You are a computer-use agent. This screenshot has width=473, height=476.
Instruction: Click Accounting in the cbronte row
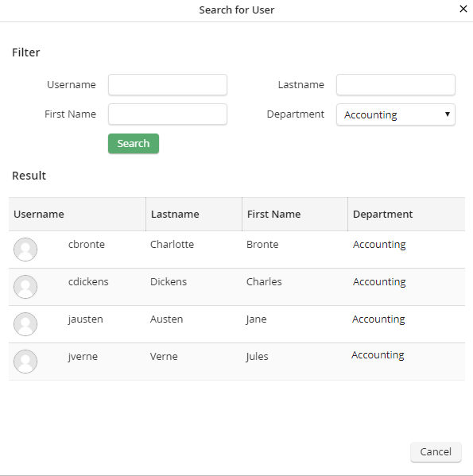pos(379,245)
